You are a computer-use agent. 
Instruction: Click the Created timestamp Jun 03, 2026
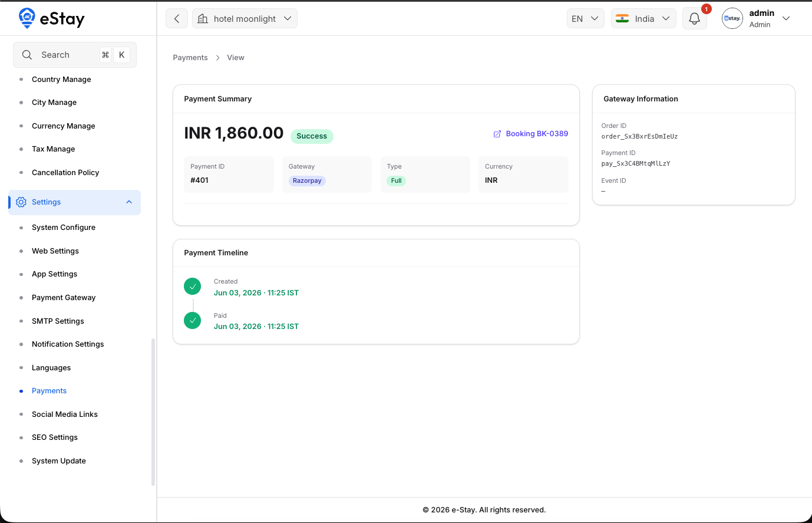click(x=256, y=293)
